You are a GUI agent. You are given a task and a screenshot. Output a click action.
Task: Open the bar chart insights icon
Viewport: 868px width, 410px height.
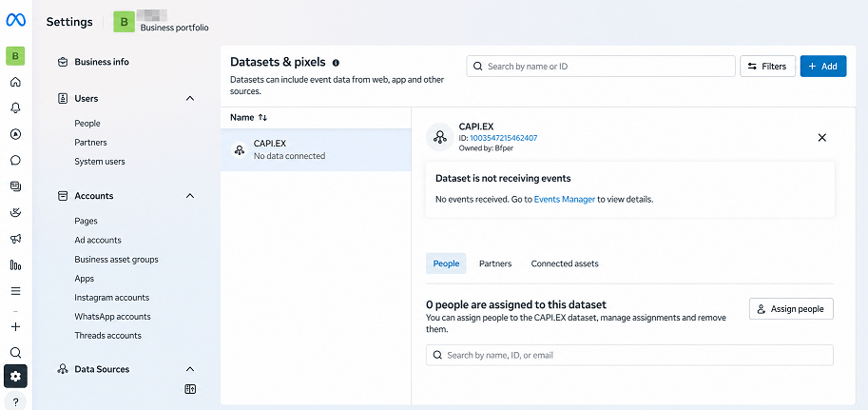coord(15,265)
